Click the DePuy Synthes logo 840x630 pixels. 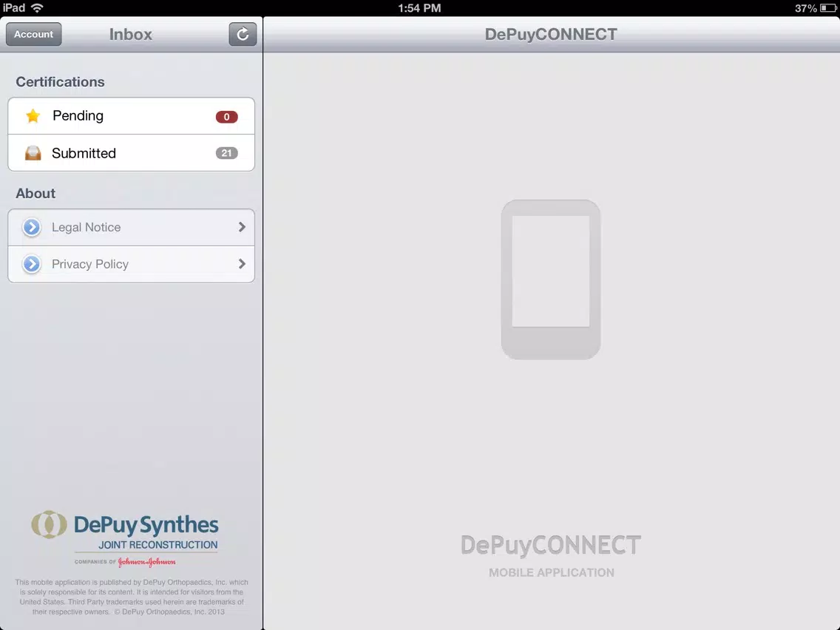point(125,538)
